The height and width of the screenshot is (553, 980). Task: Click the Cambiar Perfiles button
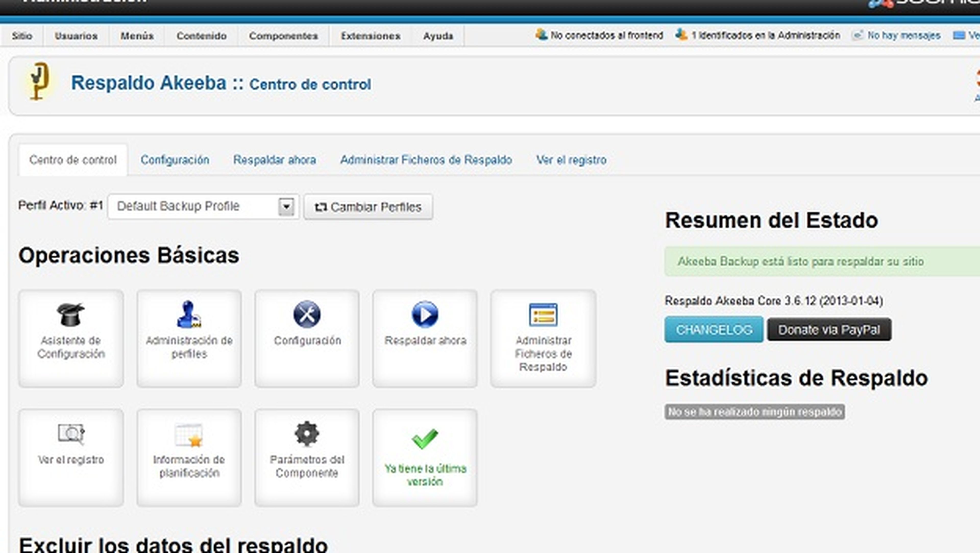coord(368,207)
